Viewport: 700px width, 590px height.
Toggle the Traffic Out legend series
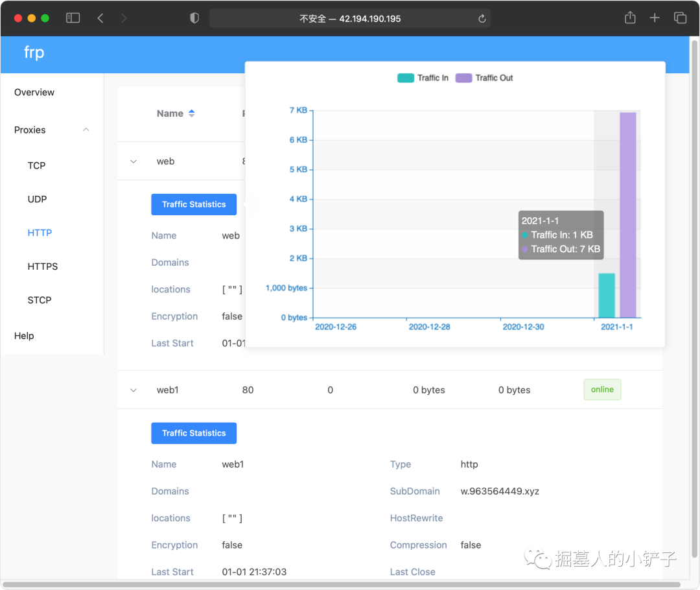[x=484, y=78]
